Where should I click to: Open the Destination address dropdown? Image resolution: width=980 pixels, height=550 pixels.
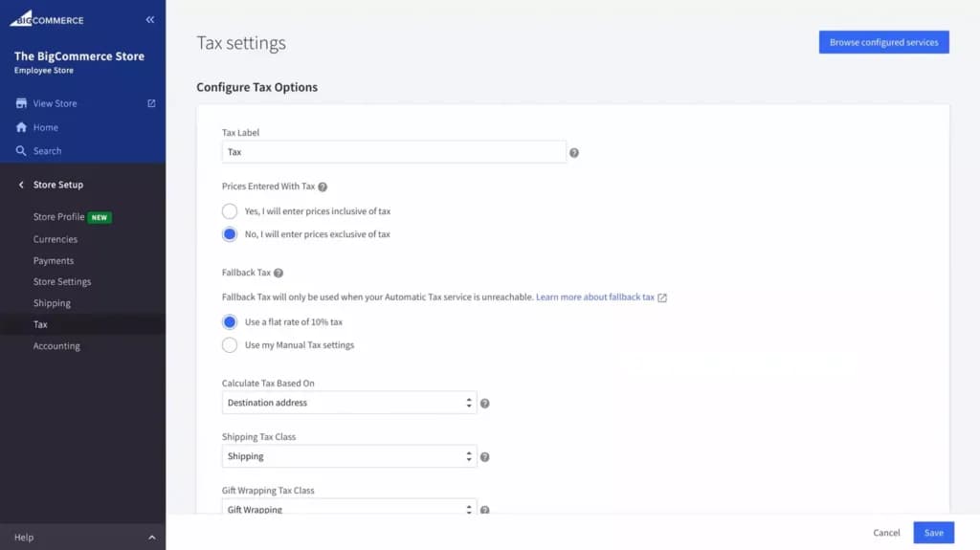[x=349, y=403]
